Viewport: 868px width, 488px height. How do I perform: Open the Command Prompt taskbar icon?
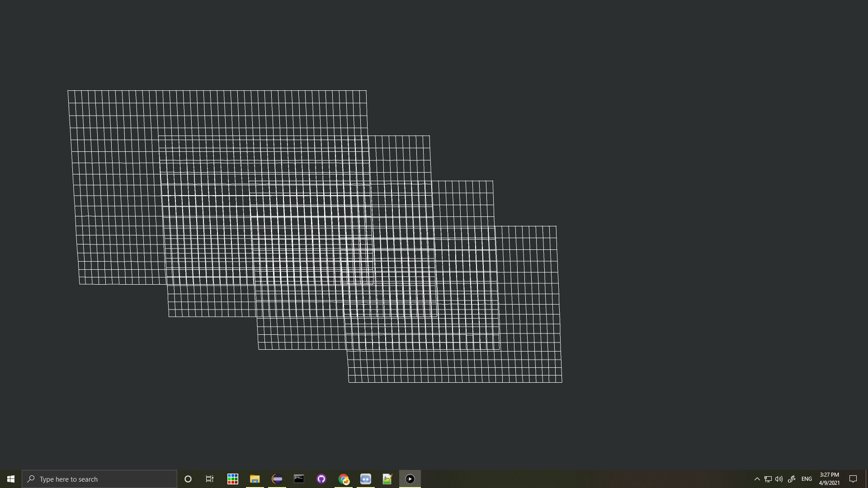pos(299,479)
